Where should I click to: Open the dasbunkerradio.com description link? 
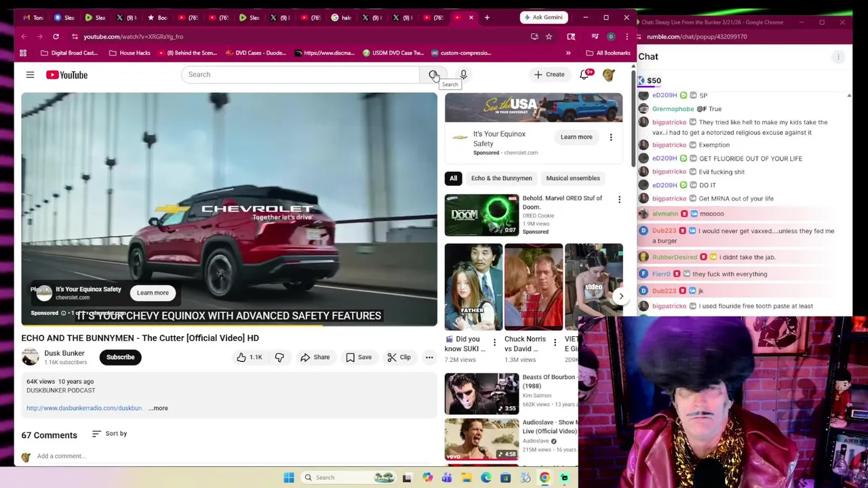point(84,408)
